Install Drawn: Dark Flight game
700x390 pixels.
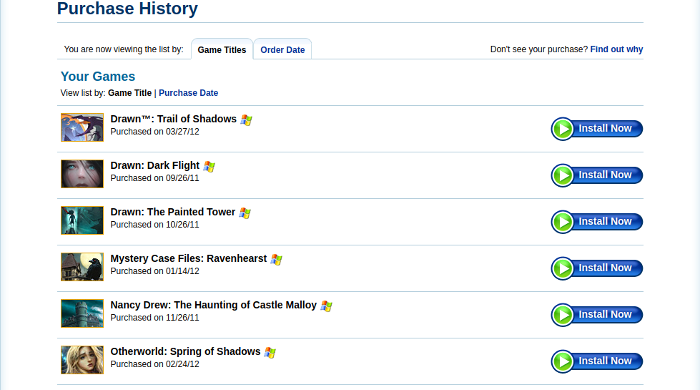[x=597, y=175]
